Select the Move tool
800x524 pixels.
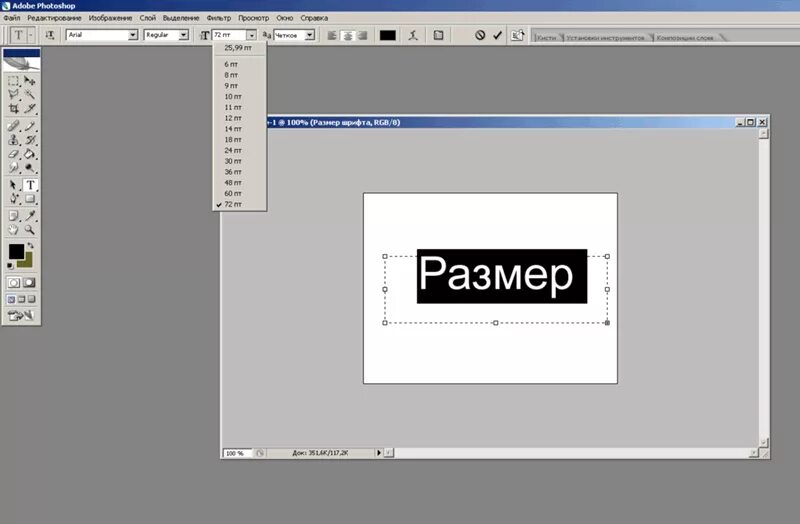click(30, 81)
